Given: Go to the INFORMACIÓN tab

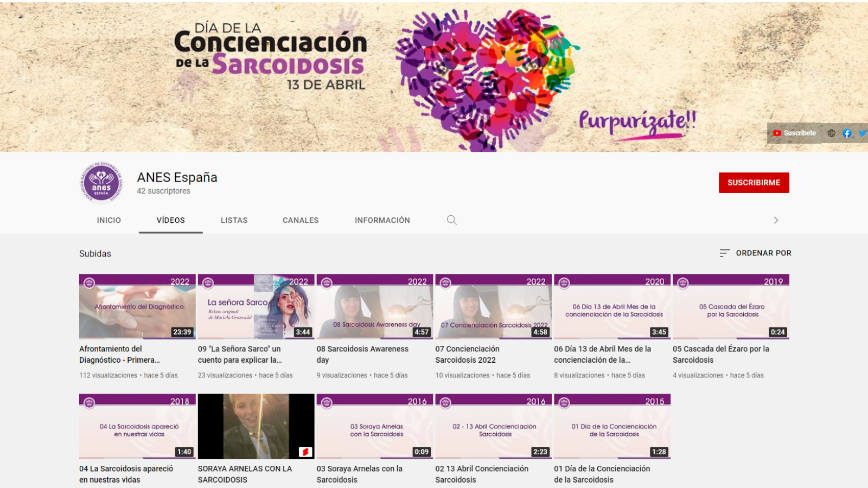Looking at the screenshot, I should [382, 220].
